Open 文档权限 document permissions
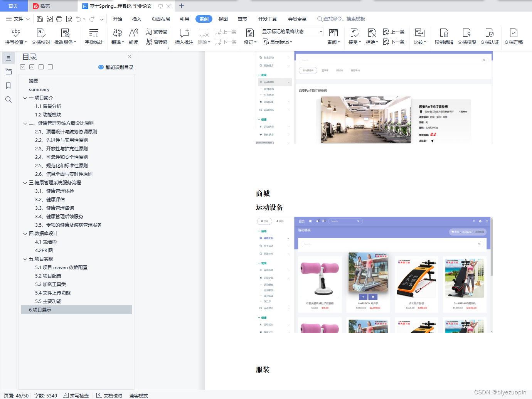The image size is (532, 399). [467, 37]
